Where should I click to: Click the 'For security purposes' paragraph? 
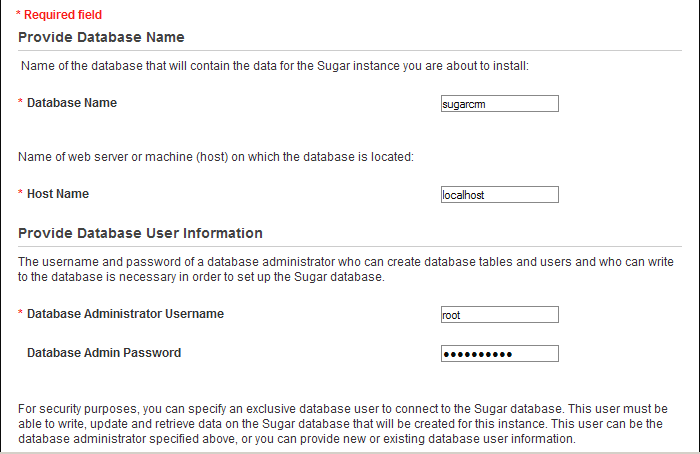pyautogui.click(x=343, y=424)
